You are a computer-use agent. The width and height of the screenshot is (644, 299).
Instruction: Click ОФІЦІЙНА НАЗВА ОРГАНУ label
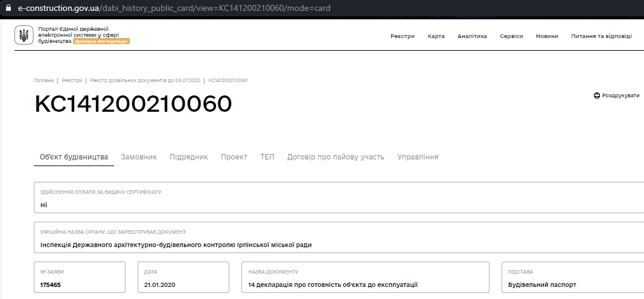pyautogui.click(x=113, y=232)
